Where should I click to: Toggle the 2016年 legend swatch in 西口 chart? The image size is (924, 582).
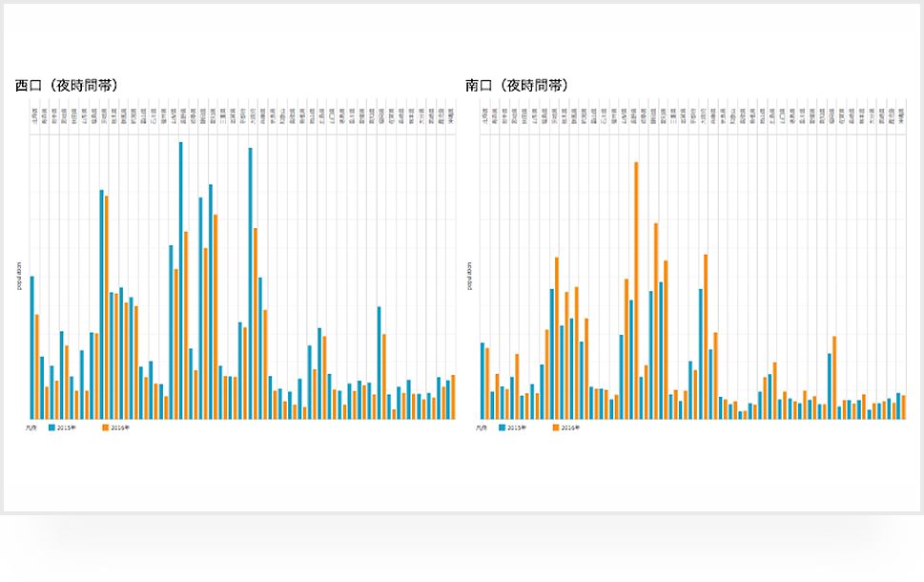click(104, 428)
